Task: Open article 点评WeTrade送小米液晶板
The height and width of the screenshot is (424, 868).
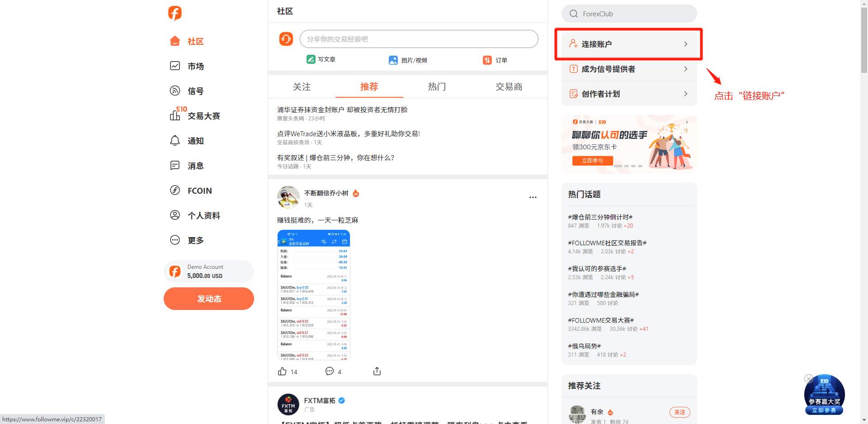Action: [349, 133]
